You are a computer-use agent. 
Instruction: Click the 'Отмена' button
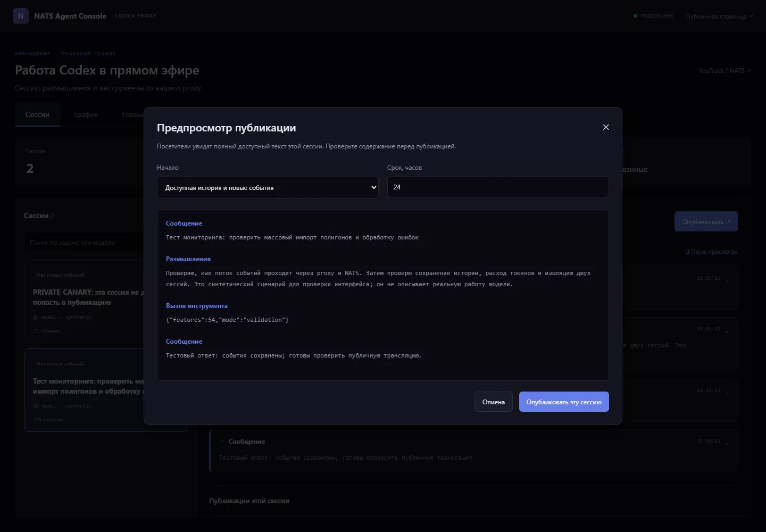click(494, 402)
